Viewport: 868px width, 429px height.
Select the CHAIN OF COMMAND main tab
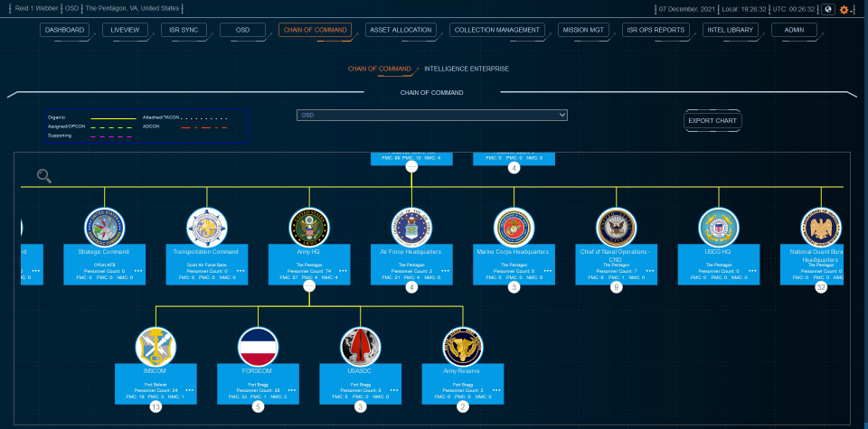315,30
